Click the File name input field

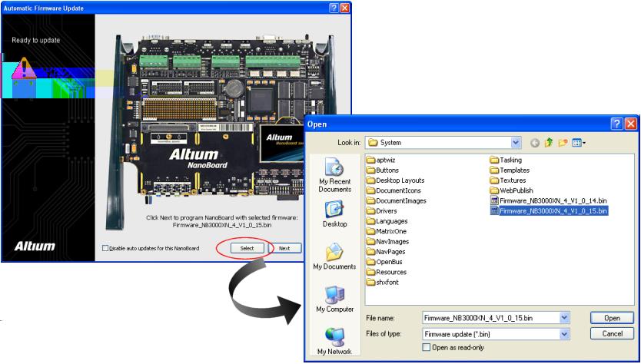point(491,317)
